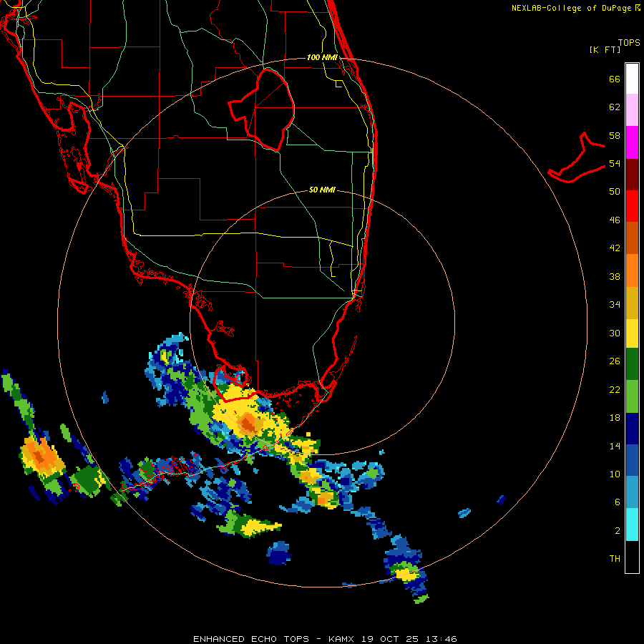Pick the yellow legend color swatch
Viewport: 644px width, 644px height.
(x=632, y=333)
